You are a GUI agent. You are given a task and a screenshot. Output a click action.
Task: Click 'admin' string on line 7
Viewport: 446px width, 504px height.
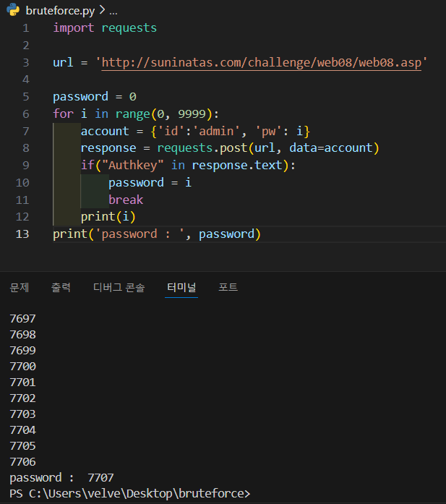tap(216, 131)
